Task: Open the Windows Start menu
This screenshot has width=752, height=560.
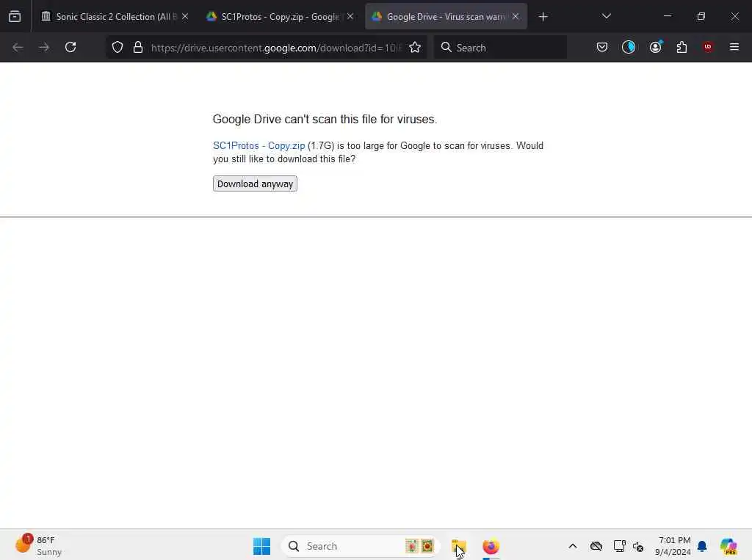Action: (x=262, y=546)
